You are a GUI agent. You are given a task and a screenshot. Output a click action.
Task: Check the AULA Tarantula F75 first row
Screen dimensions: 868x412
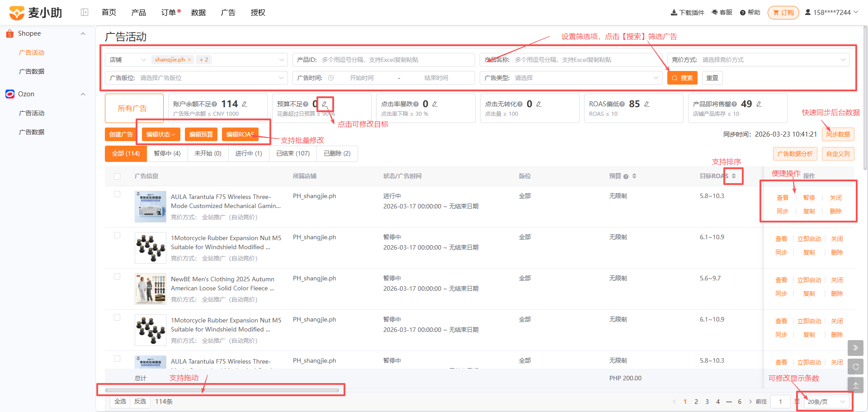coord(117,194)
